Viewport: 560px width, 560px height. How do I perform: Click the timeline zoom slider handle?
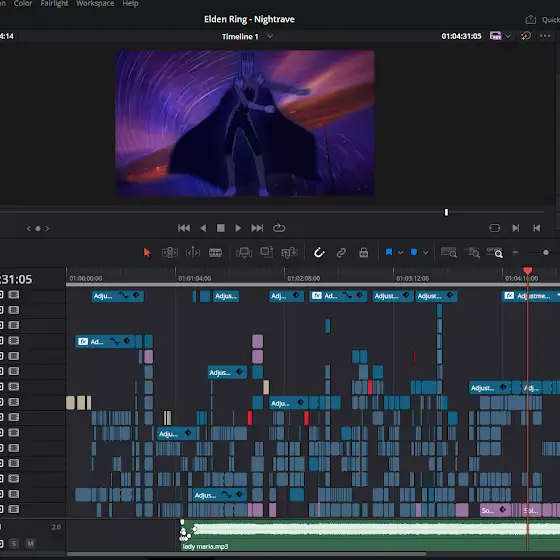546,252
